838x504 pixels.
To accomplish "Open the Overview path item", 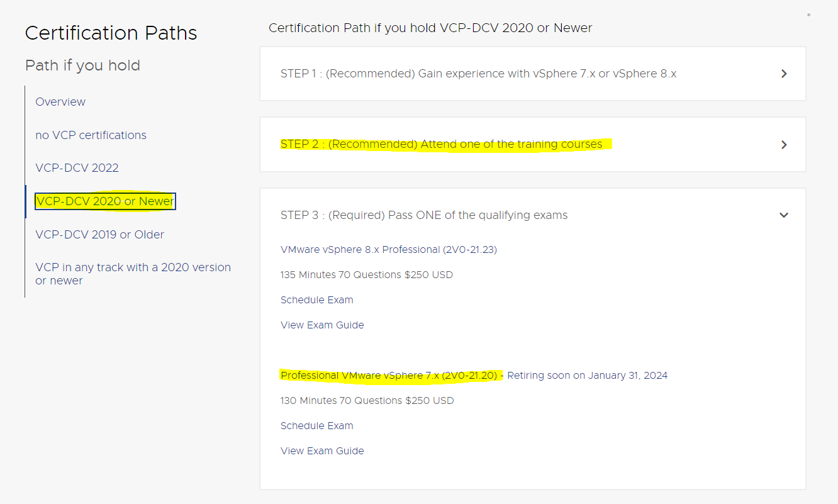I will pos(60,102).
